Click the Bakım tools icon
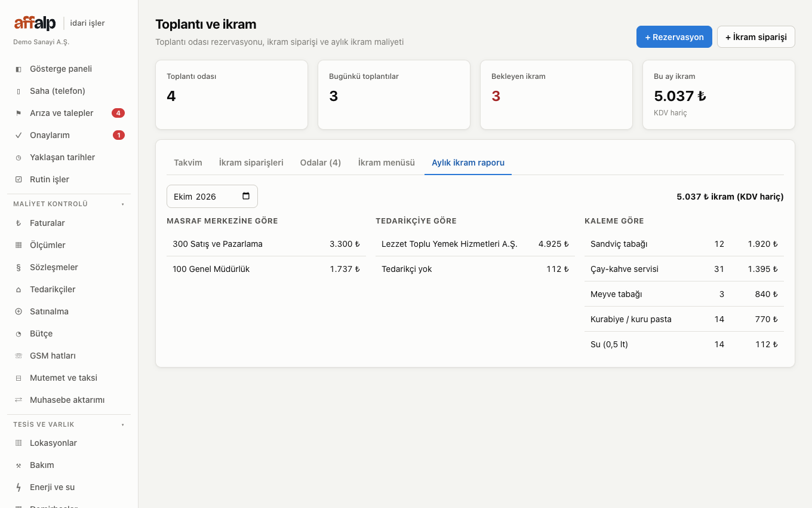 19,466
